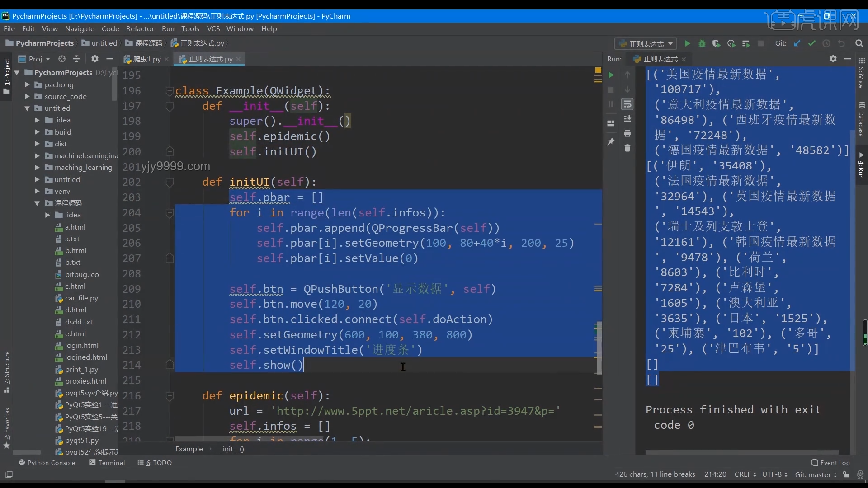Image resolution: width=868 pixels, height=488 pixels.
Task: Close the 正则表达式.py editor tab
Action: tap(238, 59)
